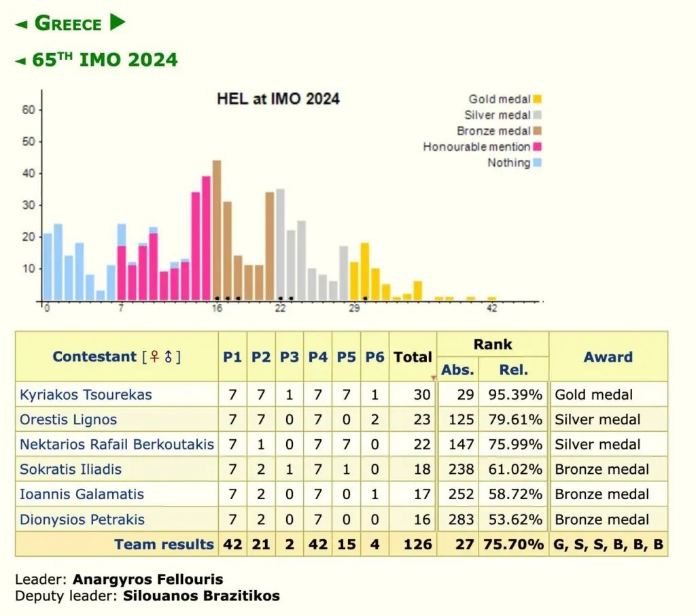Sort by the Rel. rank column header
This screenshot has height=616, width=696.
[x=515, y=369]
